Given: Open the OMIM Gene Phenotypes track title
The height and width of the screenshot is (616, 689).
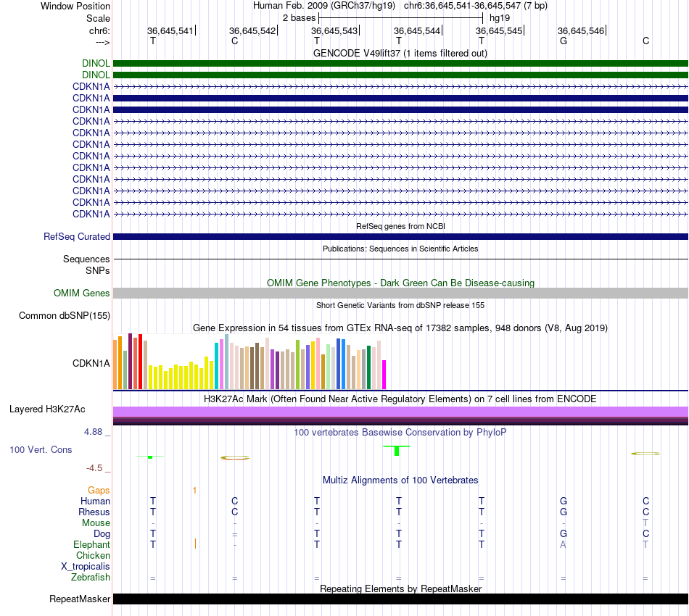Looking at the screenshot, I should [400, 283].
